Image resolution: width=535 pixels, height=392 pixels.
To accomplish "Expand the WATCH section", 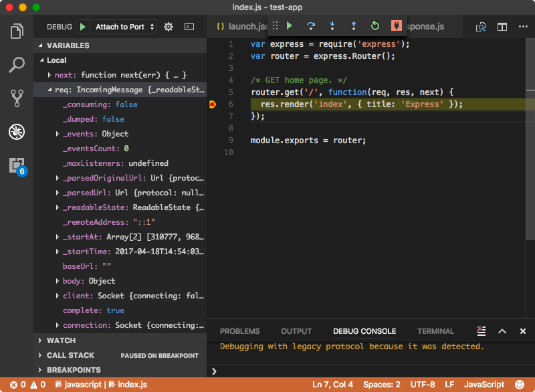I will point(40,340).
